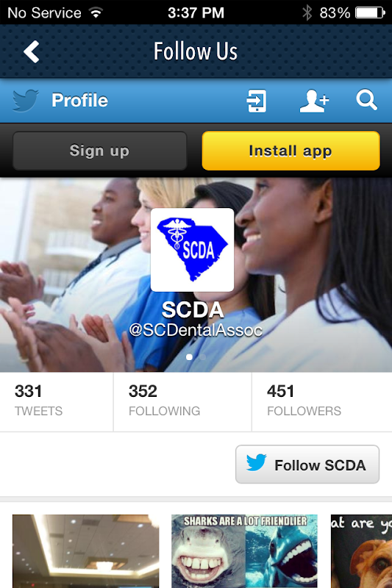The image size is (392, 588).
Task: Tap the add user icon
Action: pyautogui.click(x=314, y=101)
